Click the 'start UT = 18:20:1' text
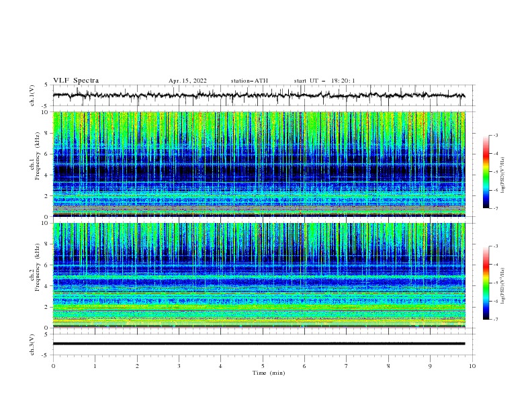This screenshot has height=411, width=532. (324, 81)
